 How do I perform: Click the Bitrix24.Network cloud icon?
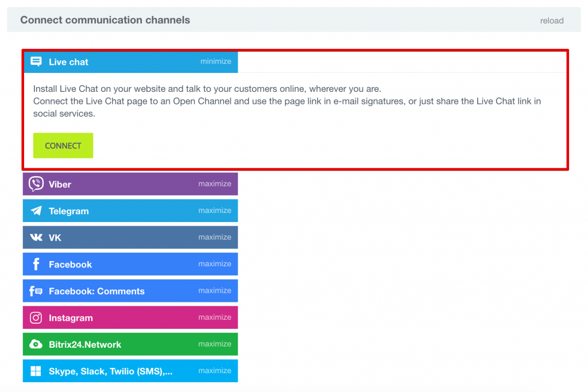pos(36,344)
